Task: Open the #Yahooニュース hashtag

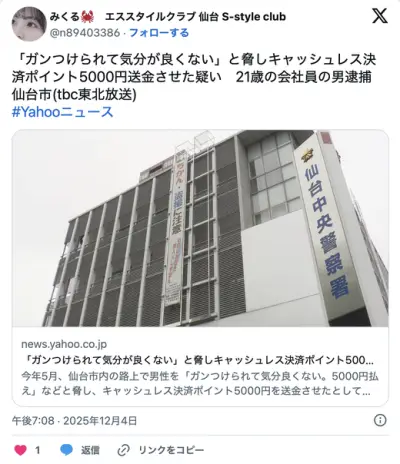Action: [63, 112]
